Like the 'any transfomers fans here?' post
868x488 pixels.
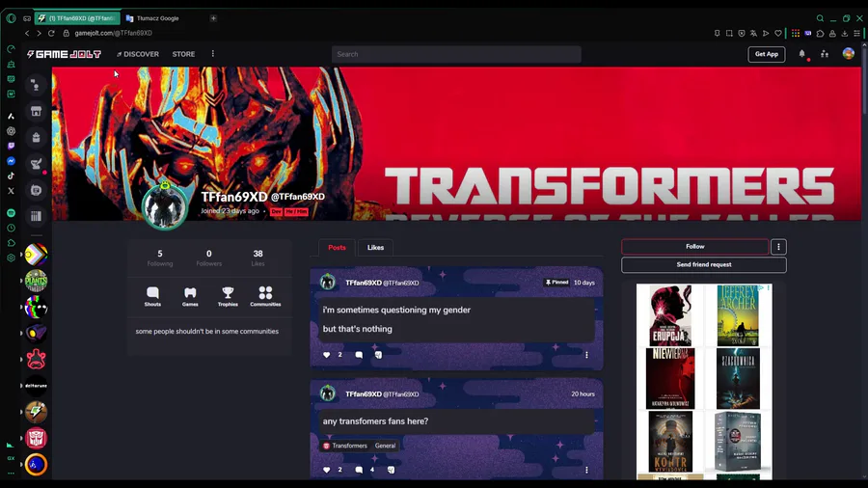(327, 470)
